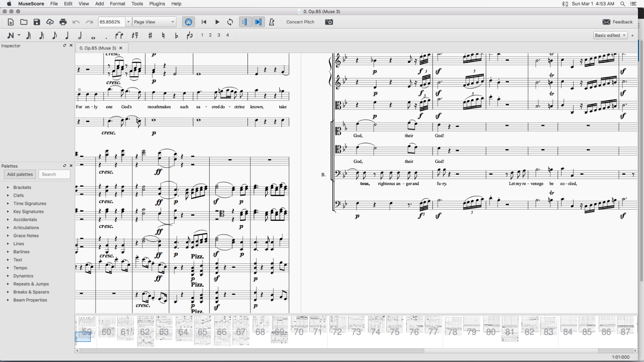This screenshot has height=362, width=644.
Task: Open the Plugins menu
Action: 157,4
